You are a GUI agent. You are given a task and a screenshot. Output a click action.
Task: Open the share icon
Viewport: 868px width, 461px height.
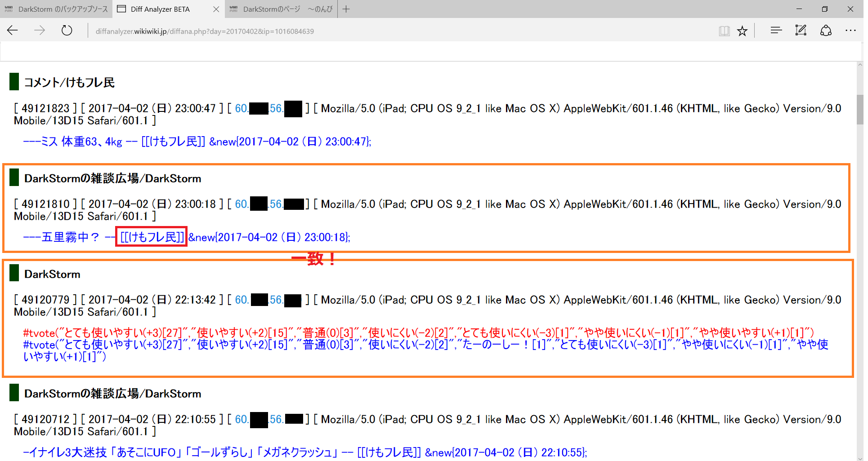pos(826,31)
